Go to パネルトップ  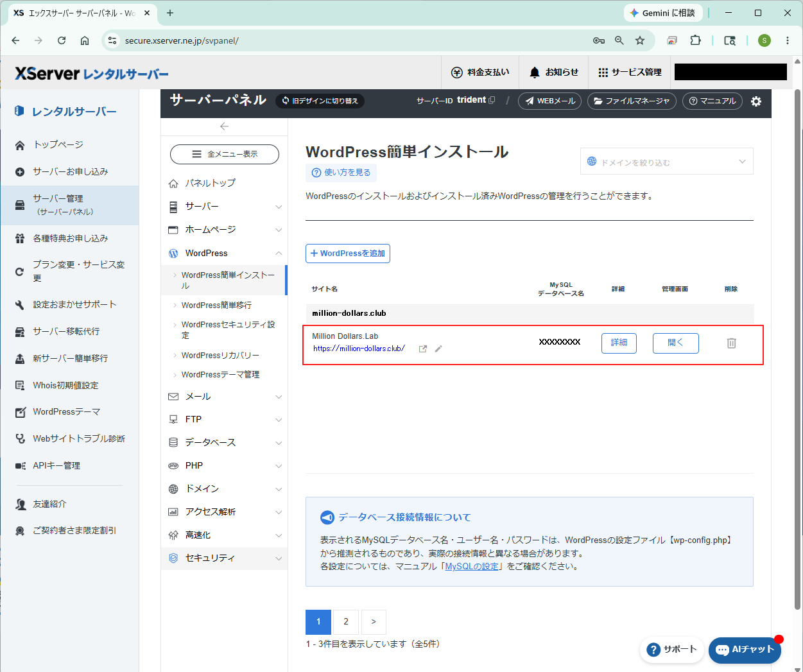point(210,183)
